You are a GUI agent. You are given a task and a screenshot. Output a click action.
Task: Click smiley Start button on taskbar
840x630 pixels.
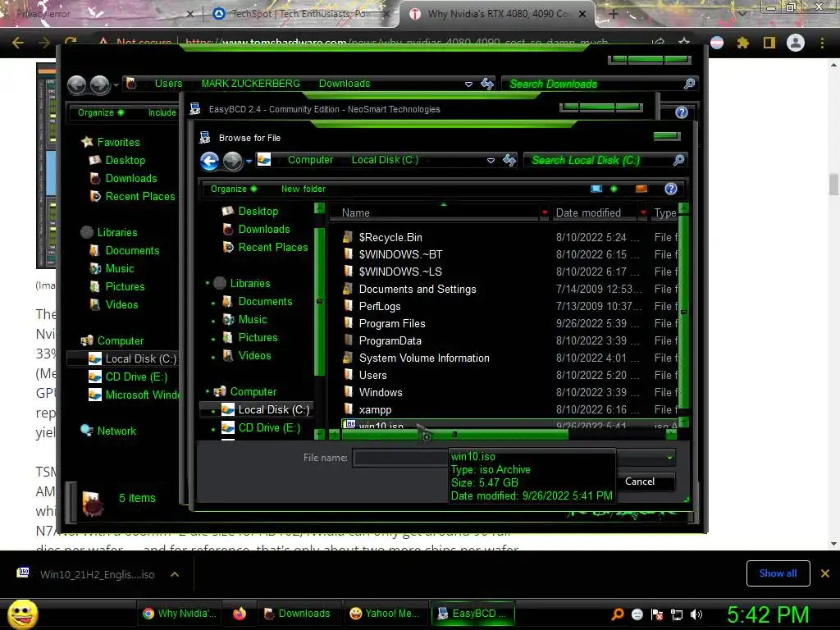(x=23, y=614)
